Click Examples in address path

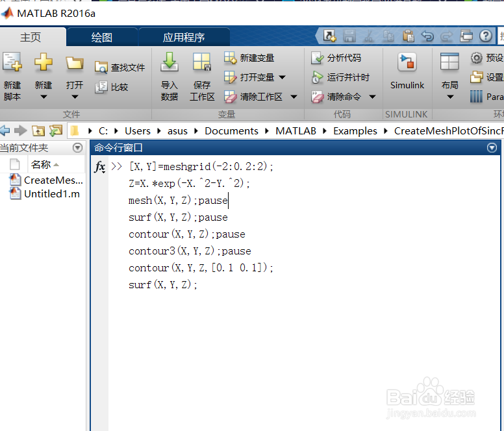tap(355, 130)
